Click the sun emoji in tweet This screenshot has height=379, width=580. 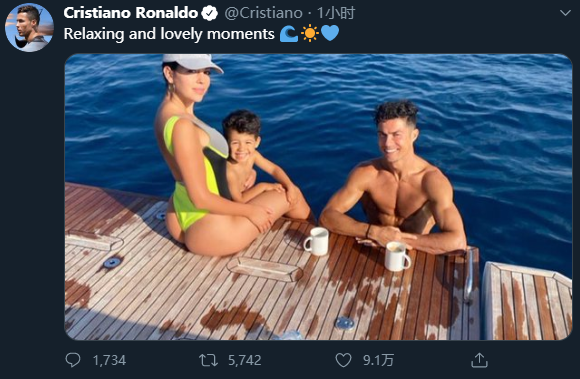click(310, 34)
